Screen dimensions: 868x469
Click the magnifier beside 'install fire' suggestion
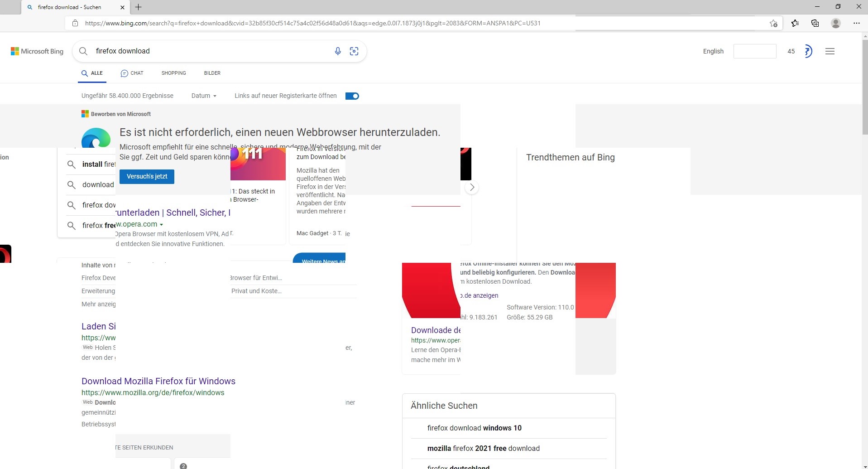(x=71, y=164)
